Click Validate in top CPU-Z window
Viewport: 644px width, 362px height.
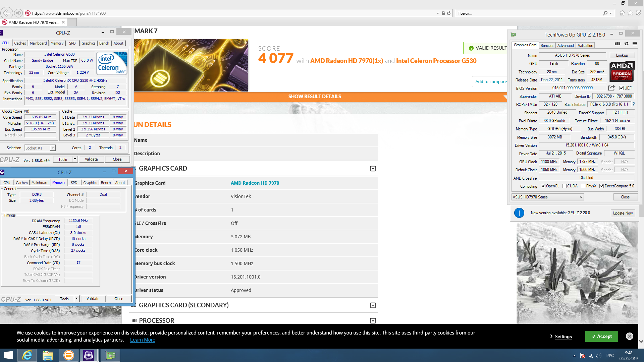coord(91,159)
